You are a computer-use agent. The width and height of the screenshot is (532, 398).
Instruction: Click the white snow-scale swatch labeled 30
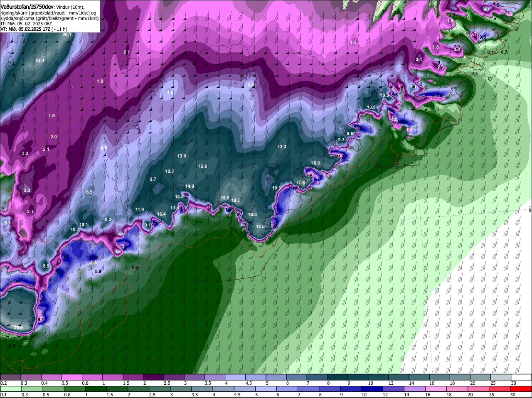click(x=522, y=377)
